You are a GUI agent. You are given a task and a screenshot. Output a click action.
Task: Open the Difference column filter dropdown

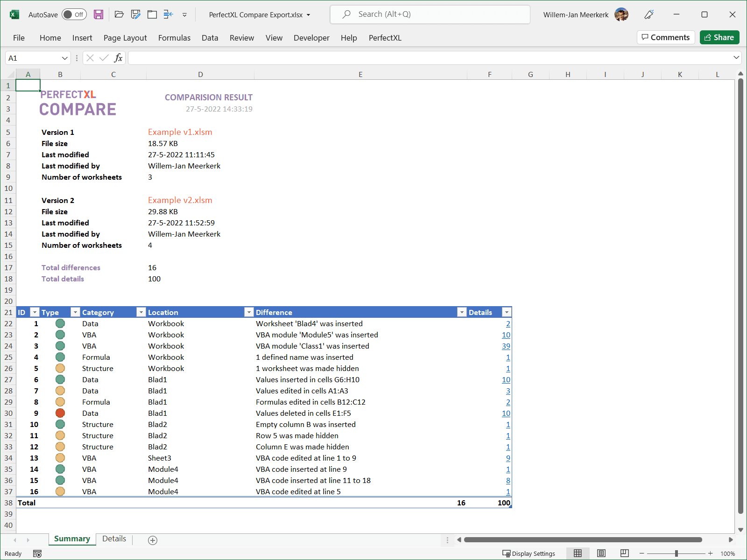tap(462, 312)
